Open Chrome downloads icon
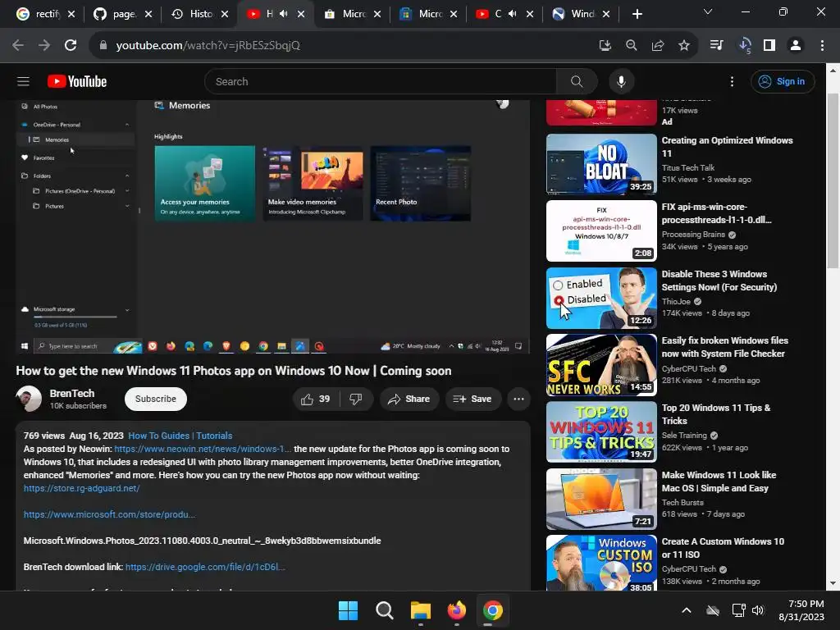840x630 pixels. tap(745, 46)
